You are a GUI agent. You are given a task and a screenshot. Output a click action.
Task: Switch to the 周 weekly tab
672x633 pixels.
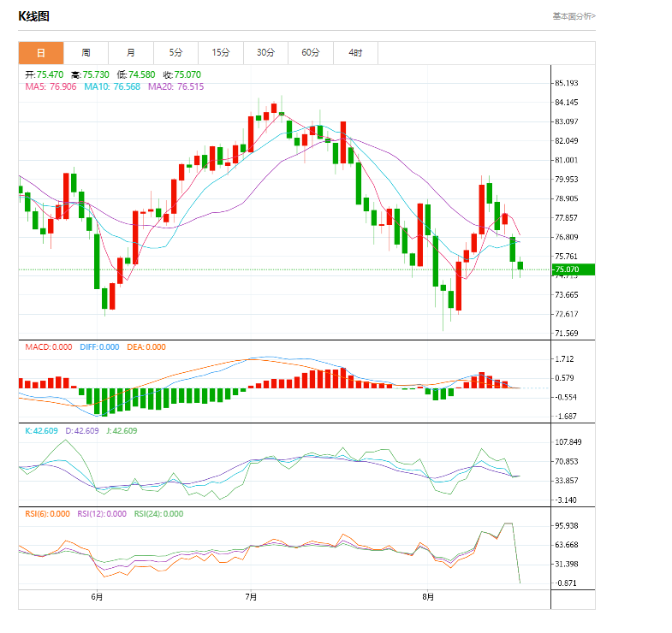tap(86, 53)
